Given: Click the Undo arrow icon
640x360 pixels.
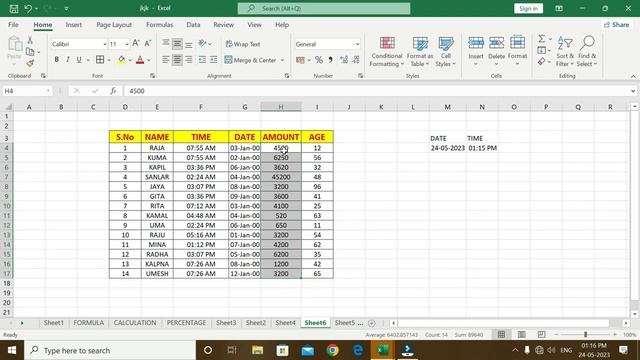Looking at the screenshot, I should coord(28,8).
